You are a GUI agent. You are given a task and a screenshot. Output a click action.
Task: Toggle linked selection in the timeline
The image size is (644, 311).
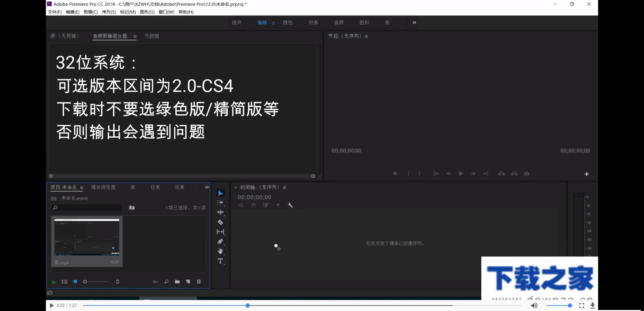click(241, 205)
